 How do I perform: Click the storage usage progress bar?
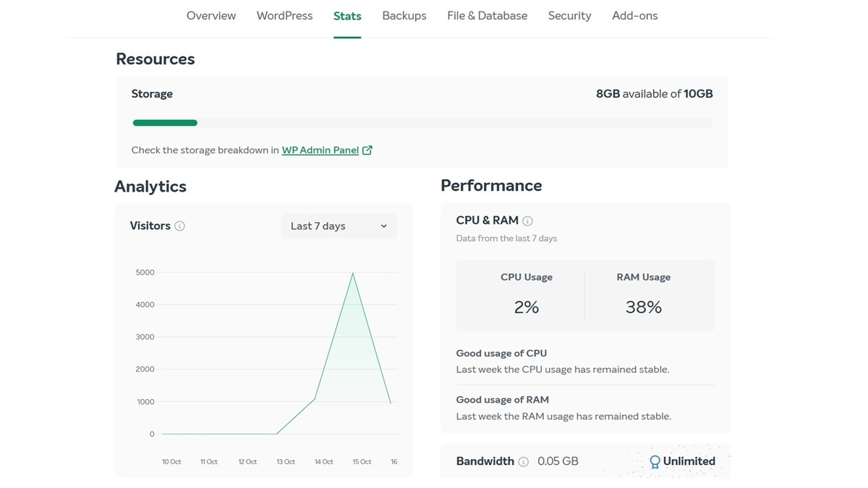coord(420,123)
